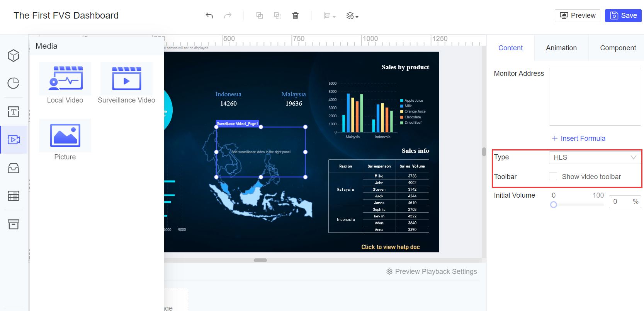Click the undo arrow icon

[209, 15]
